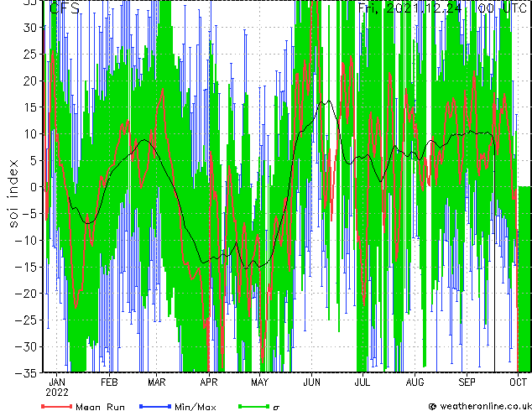The height and width of the screenshot is (411, 532).
Task: Open the weatheronline.co.uk credit link
Action: coord(480,406)
